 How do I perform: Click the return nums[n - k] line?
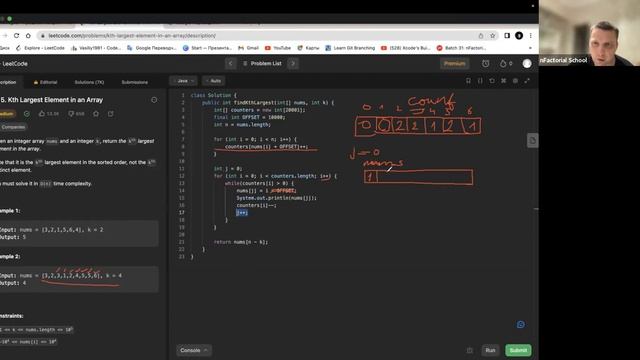pyautogui.click(x=241, y=242)
